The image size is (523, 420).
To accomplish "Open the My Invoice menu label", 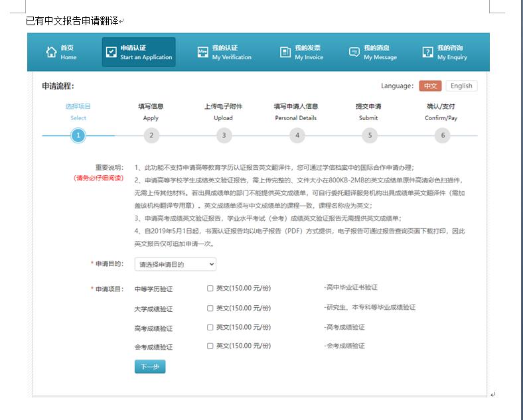I will coord(309,52).
